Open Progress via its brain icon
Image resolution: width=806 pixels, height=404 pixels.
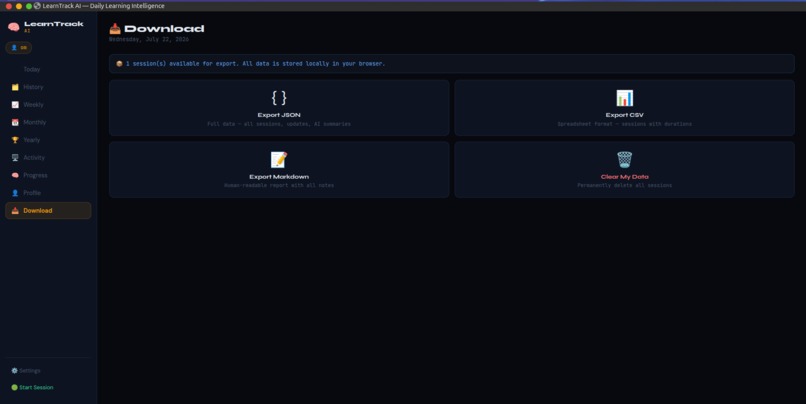15,175
